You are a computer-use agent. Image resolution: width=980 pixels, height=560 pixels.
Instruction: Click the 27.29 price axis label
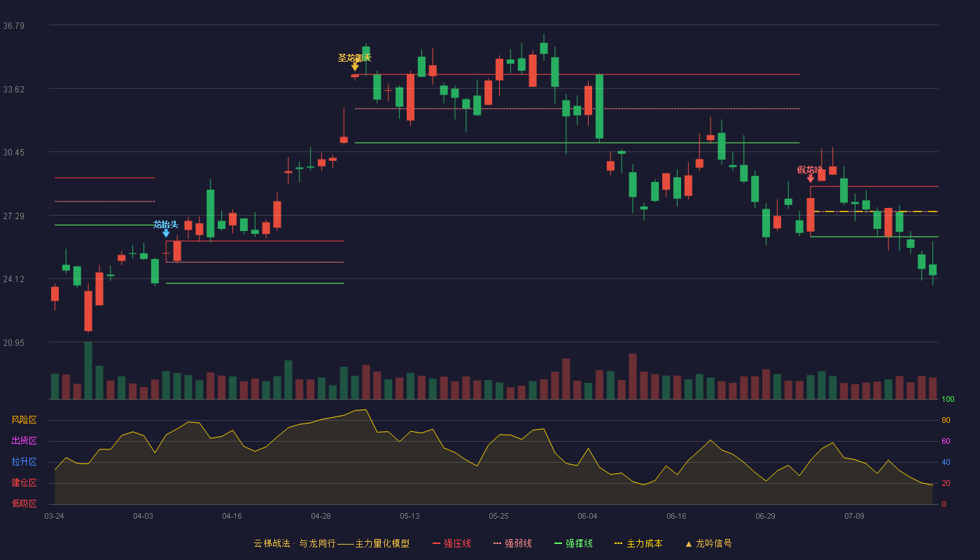[x=13, y=216]
